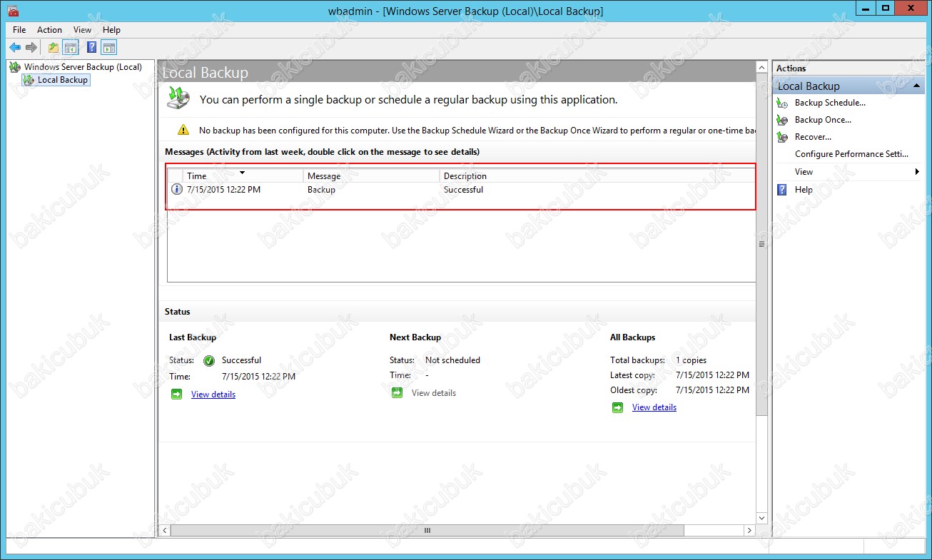Click the Recover icon in the Actions pane

(782, 137)
